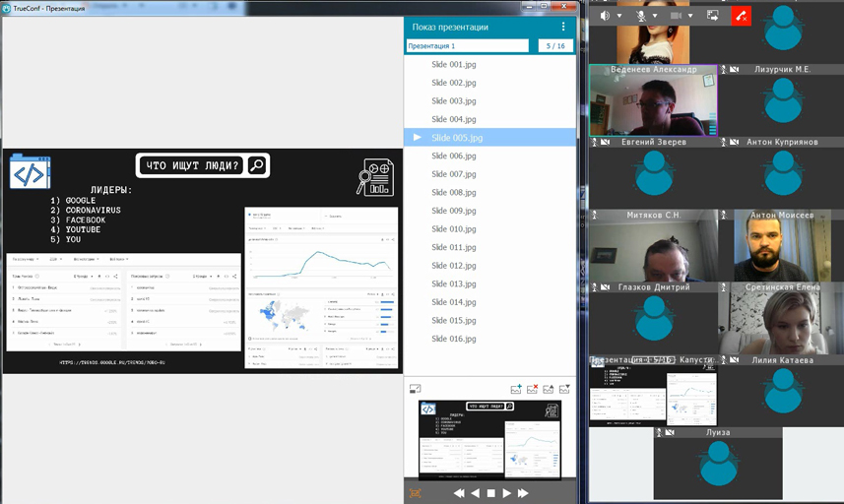Toggle the microphone on or off
Viewport: 844px width, 504px height.
[640, 16]
